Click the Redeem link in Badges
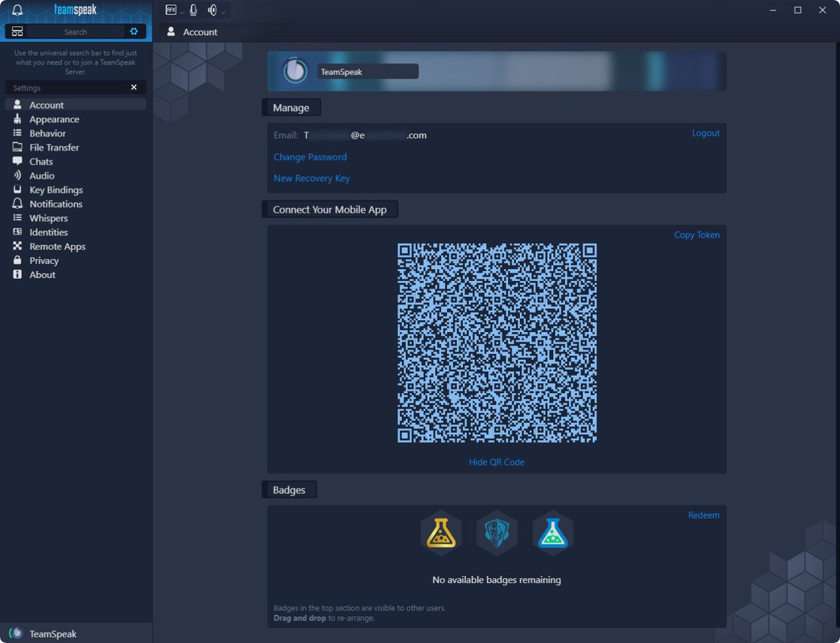 point(703,515)
